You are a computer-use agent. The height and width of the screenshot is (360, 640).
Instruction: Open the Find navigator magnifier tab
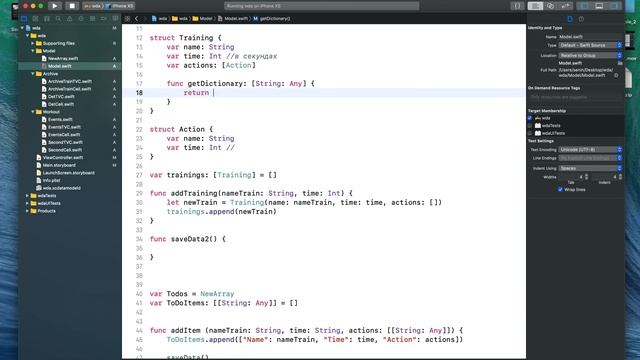[x=58, y=19]
